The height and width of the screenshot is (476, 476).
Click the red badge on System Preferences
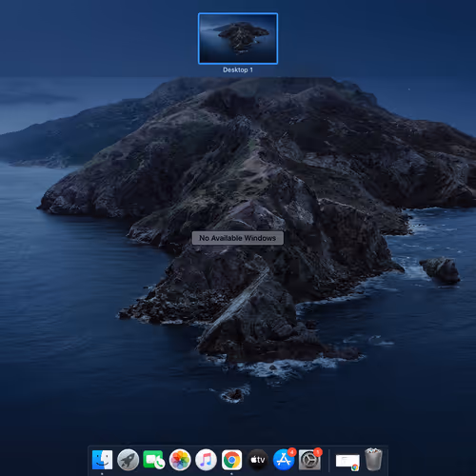(x=318, y=452)
